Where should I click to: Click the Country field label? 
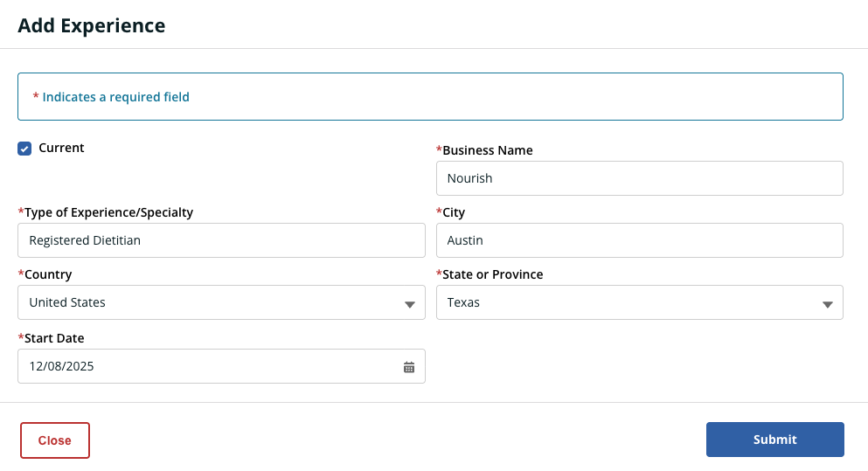tap(48, 274)
